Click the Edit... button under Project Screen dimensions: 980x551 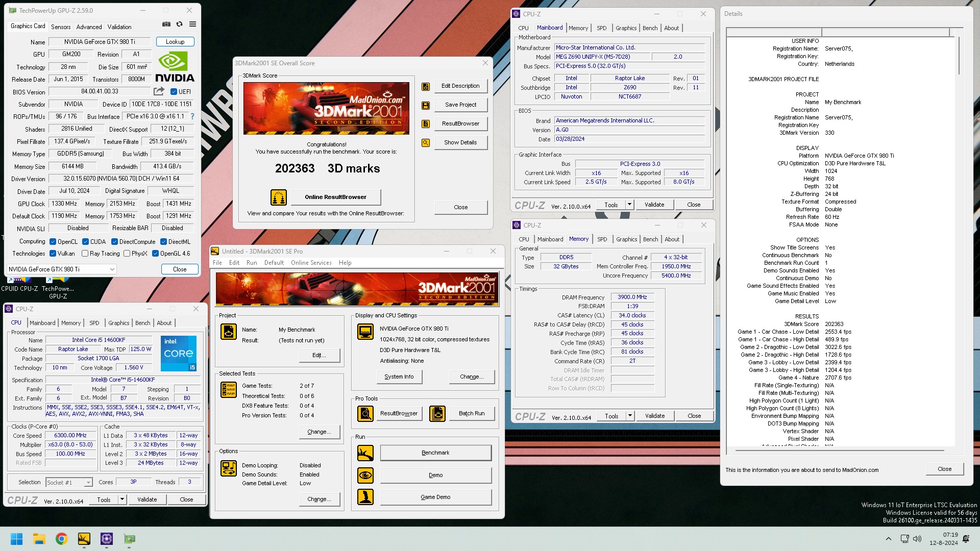pyautogui.click(x=320, y=355)
